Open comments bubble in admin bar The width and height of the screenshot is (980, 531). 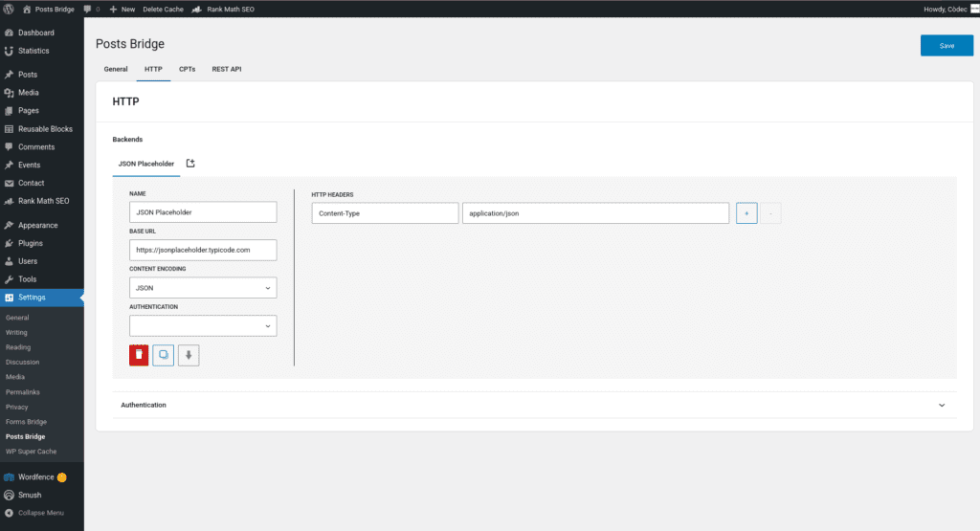pos(91,9)
